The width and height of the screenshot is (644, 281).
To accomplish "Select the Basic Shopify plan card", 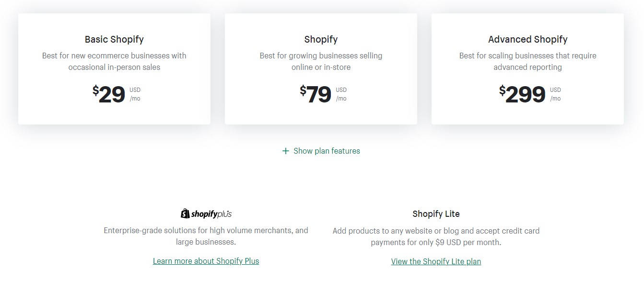I will (x=114, y=69).
